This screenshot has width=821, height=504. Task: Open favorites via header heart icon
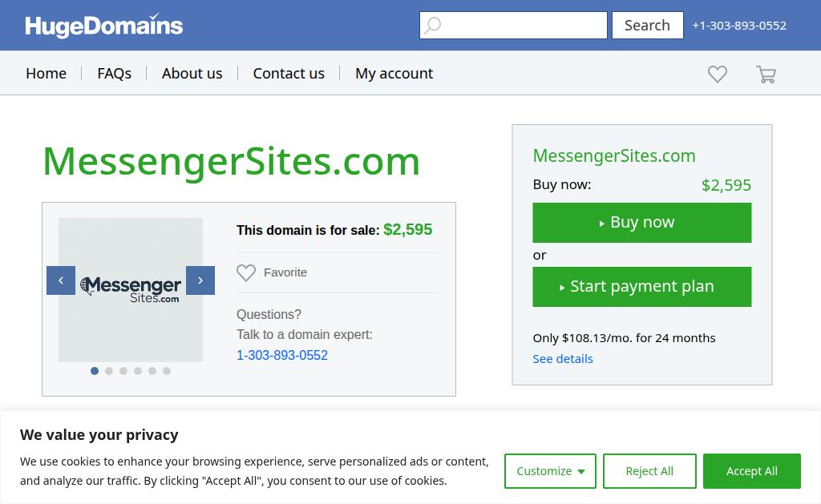click(718, 75)
